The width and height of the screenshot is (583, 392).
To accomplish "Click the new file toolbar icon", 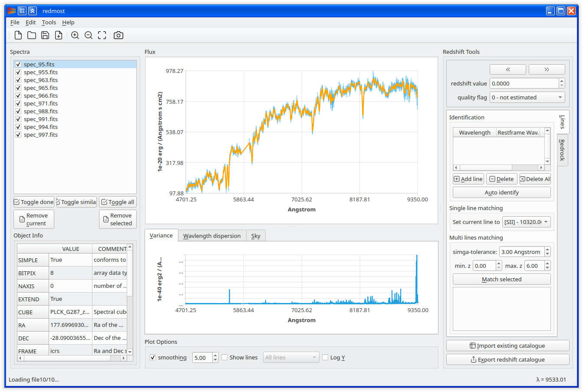I will coord(18,36).
